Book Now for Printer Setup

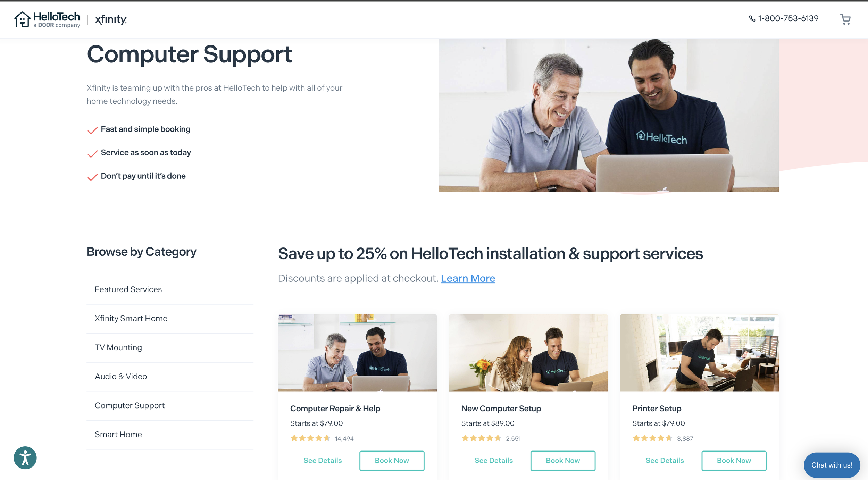click(734, 461)
